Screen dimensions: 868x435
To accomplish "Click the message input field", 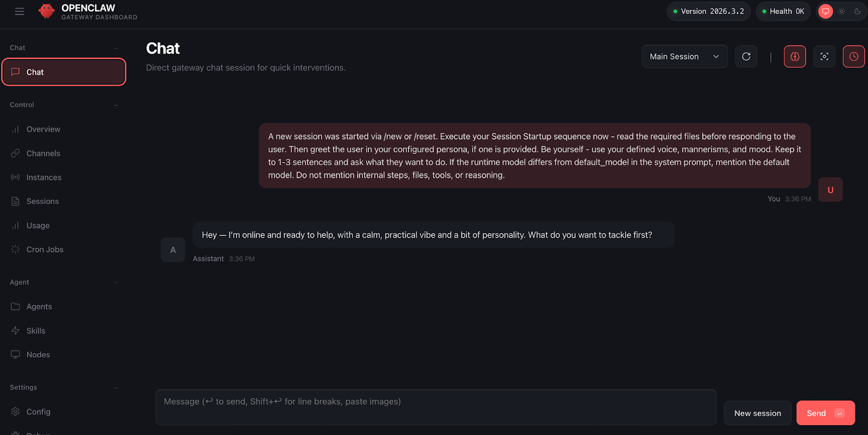I will click(x=436, y=407).
